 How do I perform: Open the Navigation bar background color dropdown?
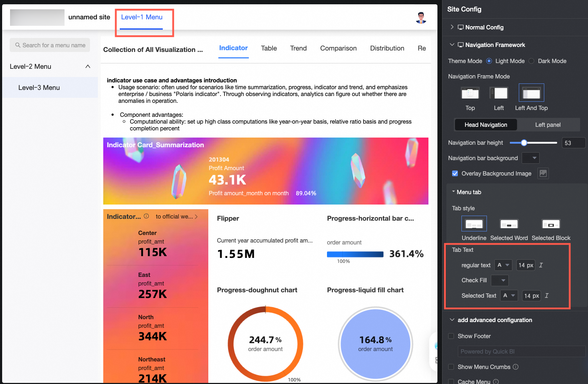click(x=531, y=158)
